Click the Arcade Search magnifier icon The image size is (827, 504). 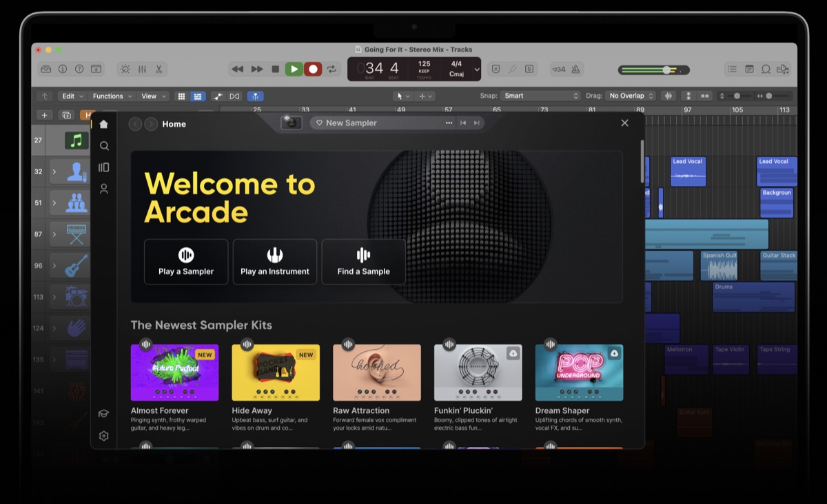tap(104, 146)
